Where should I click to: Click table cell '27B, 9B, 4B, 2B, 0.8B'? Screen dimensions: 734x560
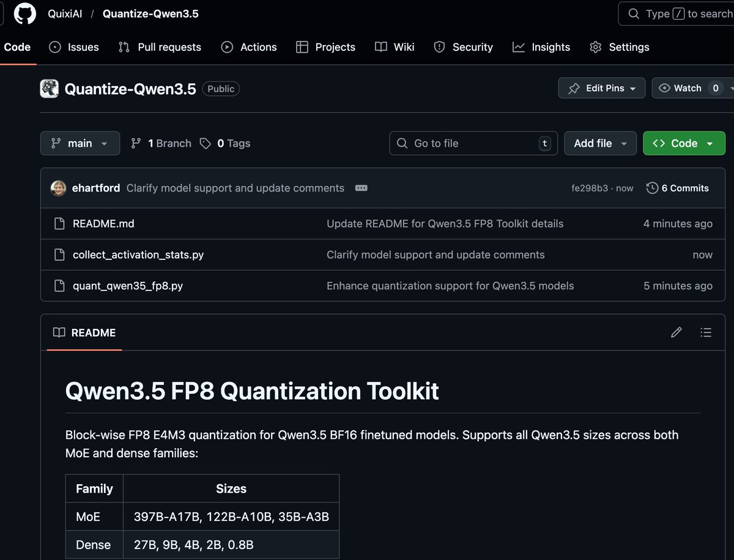231,545
